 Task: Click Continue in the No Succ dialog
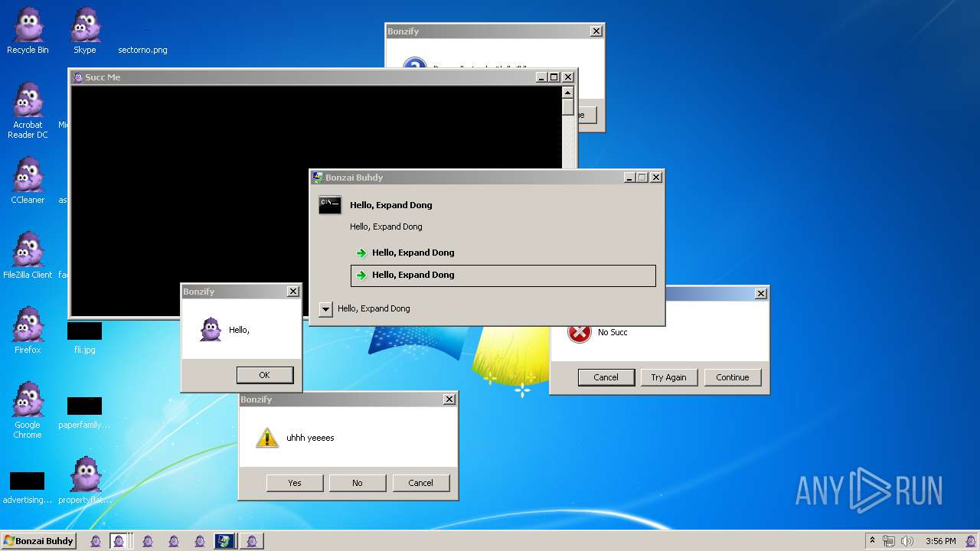tap(733, 377)
